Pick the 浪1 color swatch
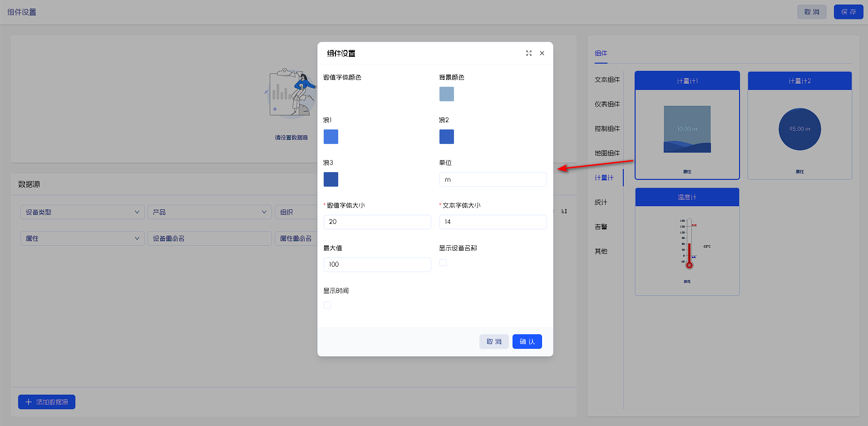 pos(331,137)
